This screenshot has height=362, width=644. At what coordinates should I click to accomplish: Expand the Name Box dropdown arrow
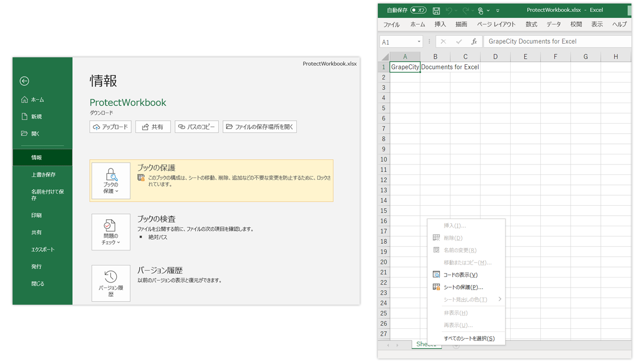(x=419, y=42)
